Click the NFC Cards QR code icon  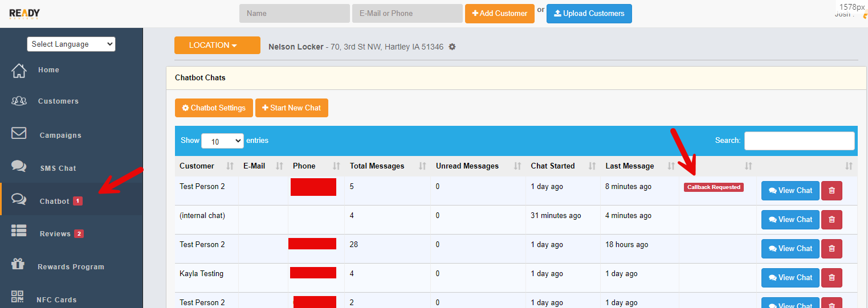pyautogui.click(x=18, y=297)
